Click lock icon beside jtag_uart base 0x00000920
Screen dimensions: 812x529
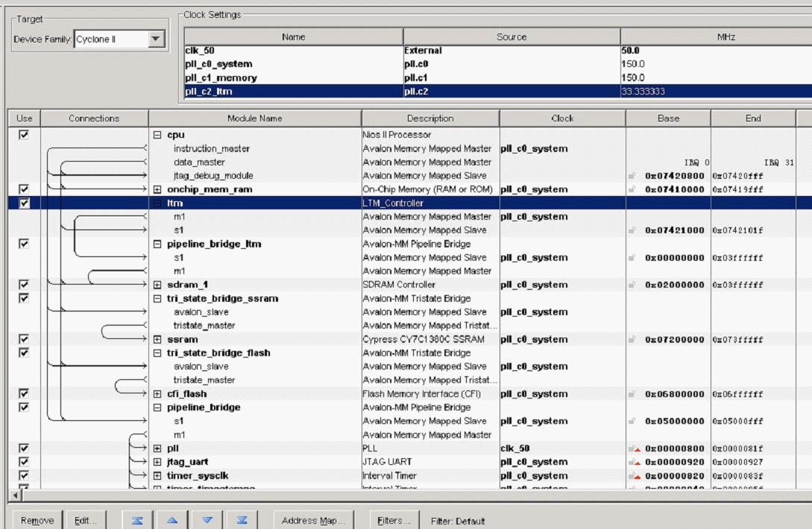(x=633, y=462)
